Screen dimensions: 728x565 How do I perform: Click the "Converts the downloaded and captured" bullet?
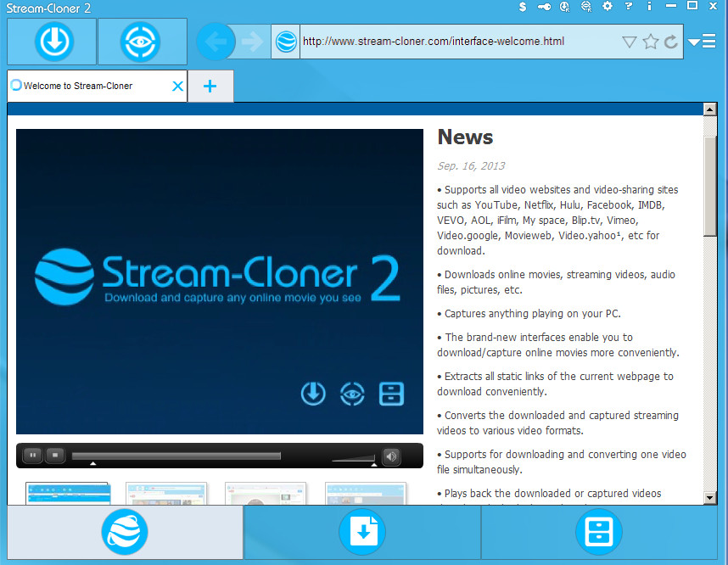coord(557,422)
